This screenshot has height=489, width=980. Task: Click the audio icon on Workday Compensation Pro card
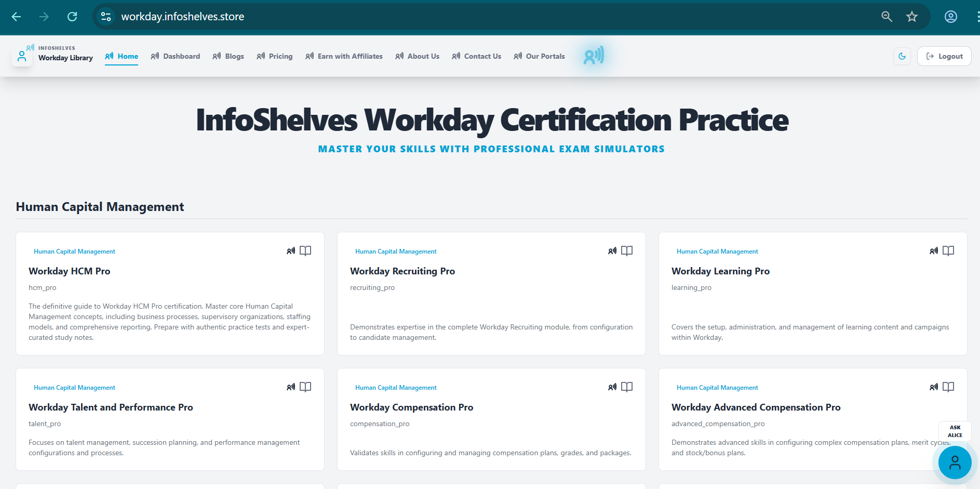point(612,387)
